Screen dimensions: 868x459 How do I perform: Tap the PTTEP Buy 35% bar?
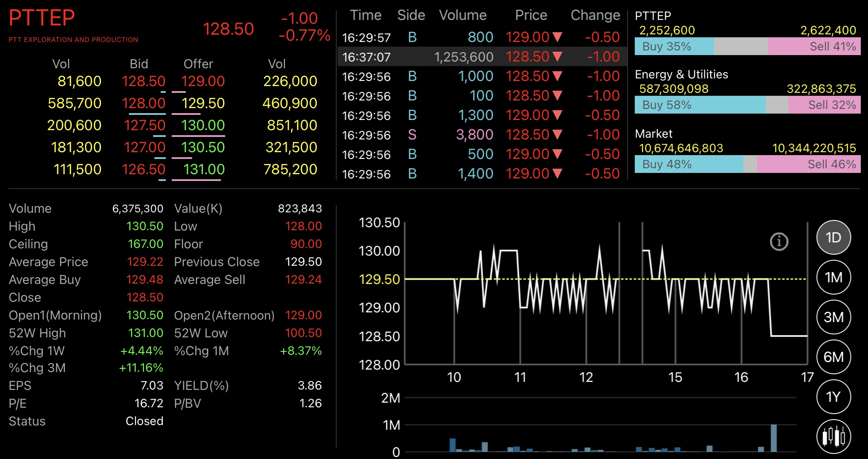(x=674, y=46)
